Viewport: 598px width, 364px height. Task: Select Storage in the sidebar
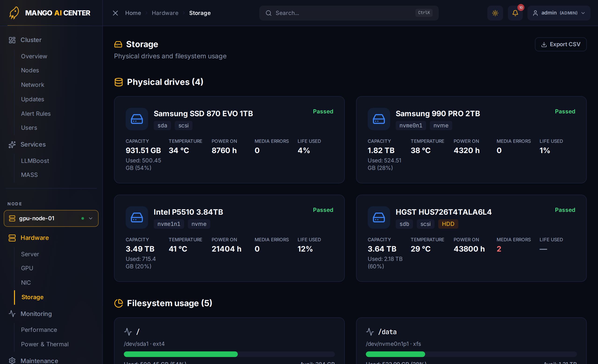(32, 297)
